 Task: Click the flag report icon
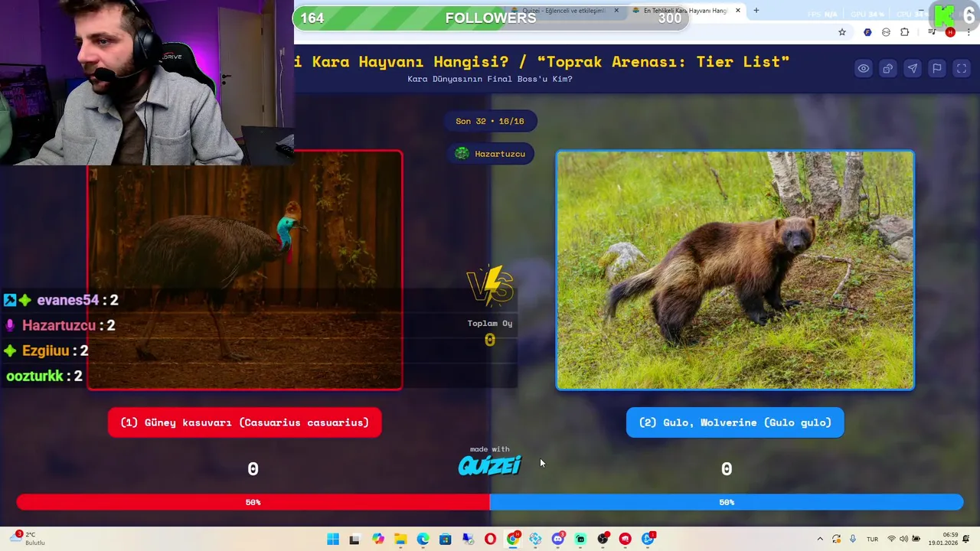936,69
